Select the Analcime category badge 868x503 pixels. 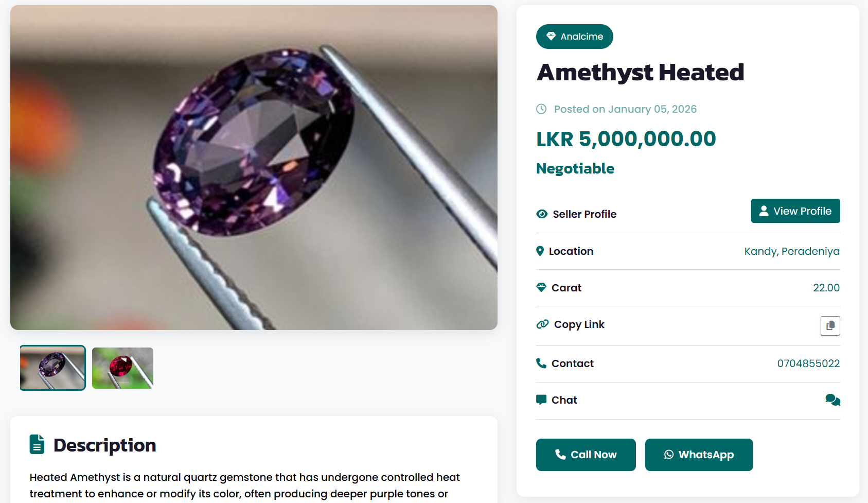pos(574,36)
